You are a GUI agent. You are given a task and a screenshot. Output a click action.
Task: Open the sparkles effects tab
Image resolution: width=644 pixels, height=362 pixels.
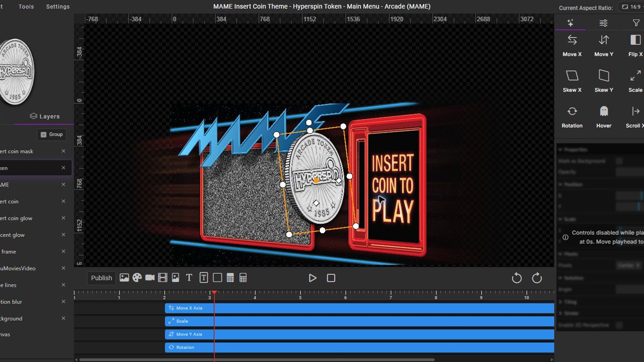tap(570, 23)
